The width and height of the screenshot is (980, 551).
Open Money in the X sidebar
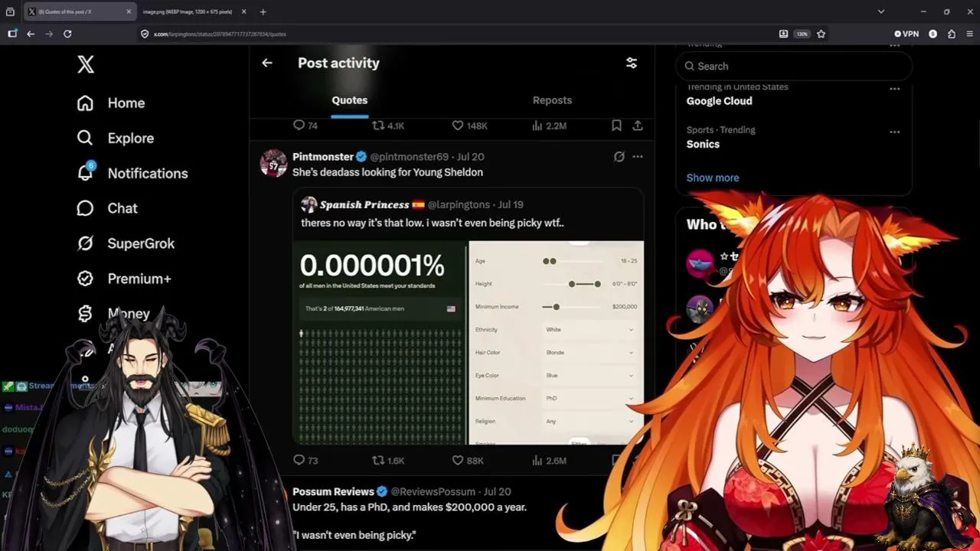point(113,314)
